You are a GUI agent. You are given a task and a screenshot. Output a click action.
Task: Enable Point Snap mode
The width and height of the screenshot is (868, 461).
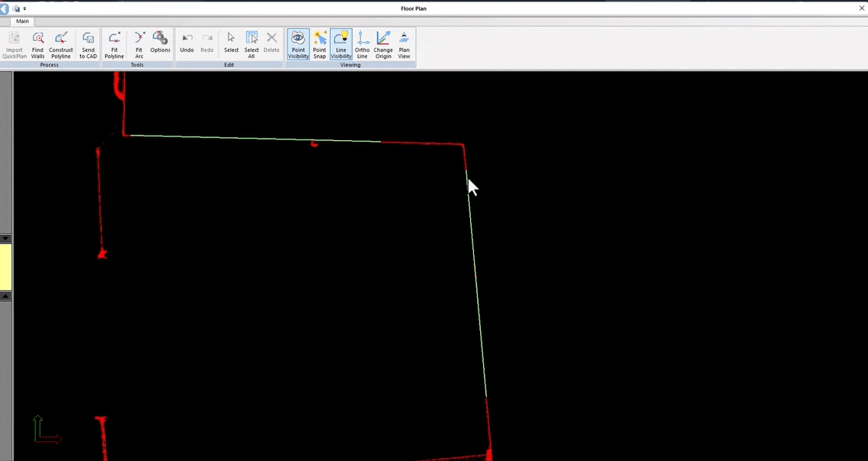pyautogui.click(x=319, y=44)
